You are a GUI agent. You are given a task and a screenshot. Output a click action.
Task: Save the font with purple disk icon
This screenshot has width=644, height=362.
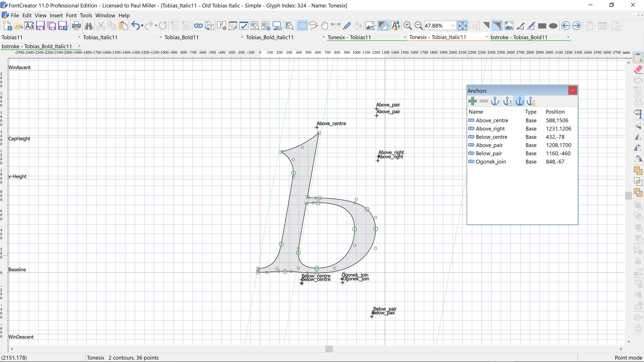40,26
